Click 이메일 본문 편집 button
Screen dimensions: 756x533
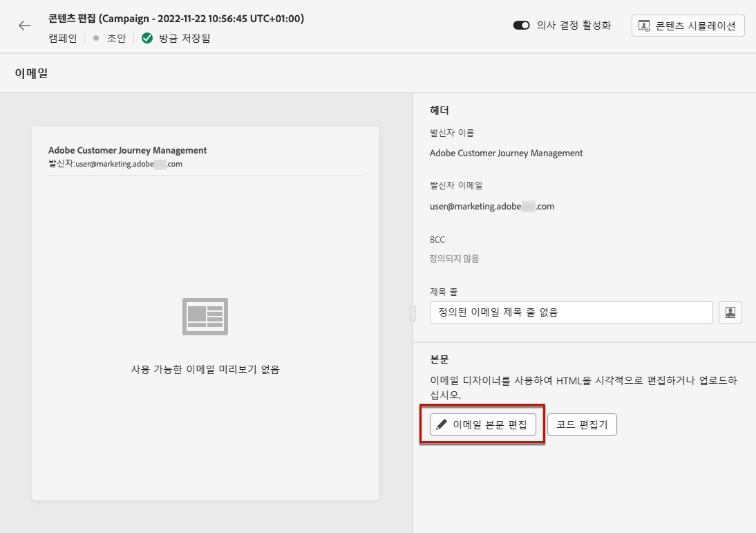pyautogui.click(x=482, y=424)
